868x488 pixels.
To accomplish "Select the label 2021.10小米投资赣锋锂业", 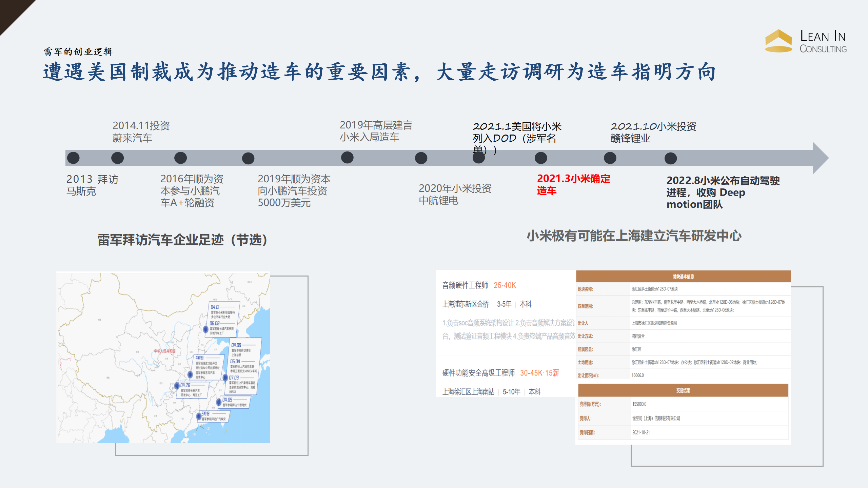I will click(653, 132).
